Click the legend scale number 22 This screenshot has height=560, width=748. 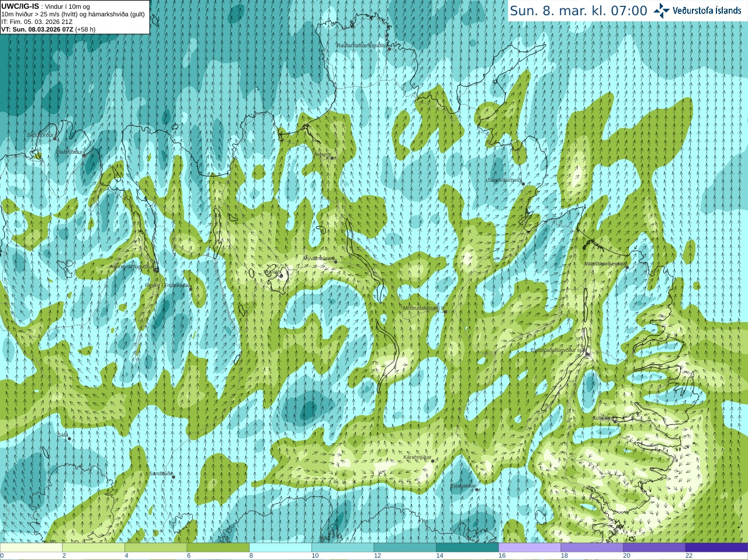pyautogui.click(x=689, y=556)
